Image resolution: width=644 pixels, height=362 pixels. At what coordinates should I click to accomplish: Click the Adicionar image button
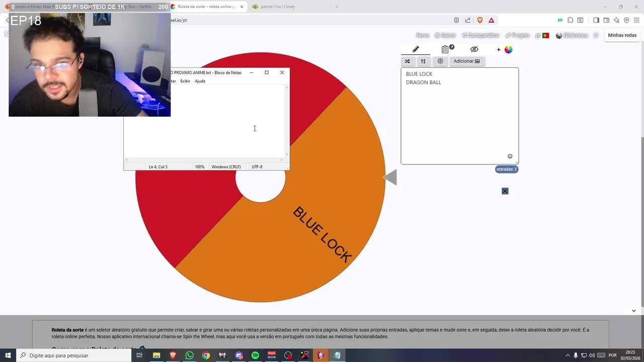(467, 61)
